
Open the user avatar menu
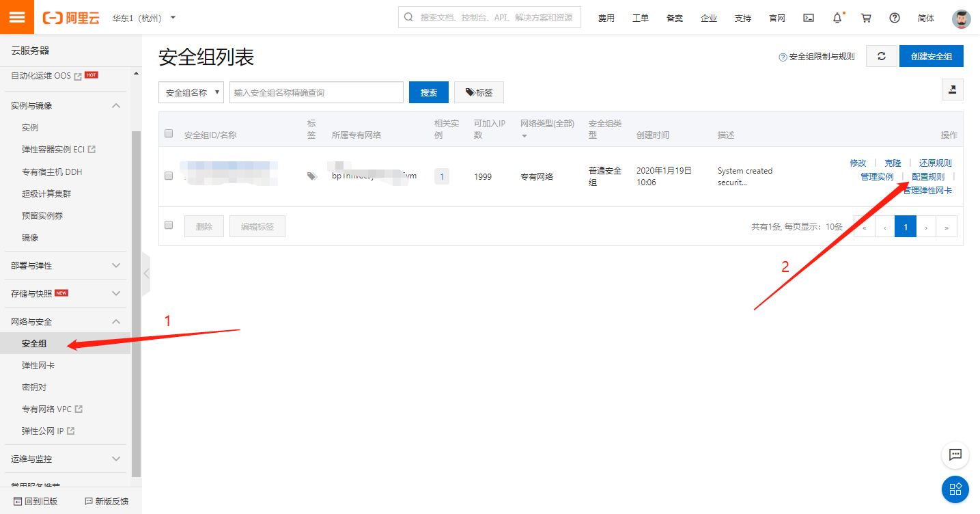click(961, 18)
